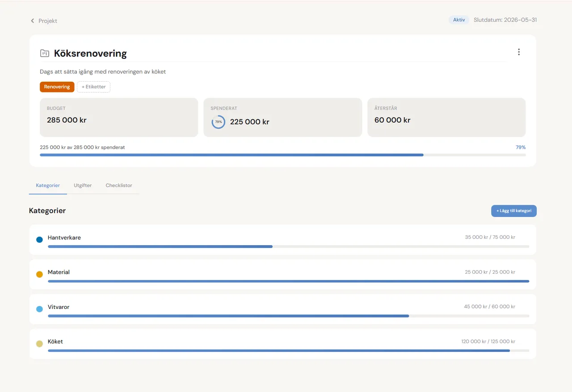The image size is (572, 392).
Task: Click the Köksrenovering project title
Action: coord(90,54)
